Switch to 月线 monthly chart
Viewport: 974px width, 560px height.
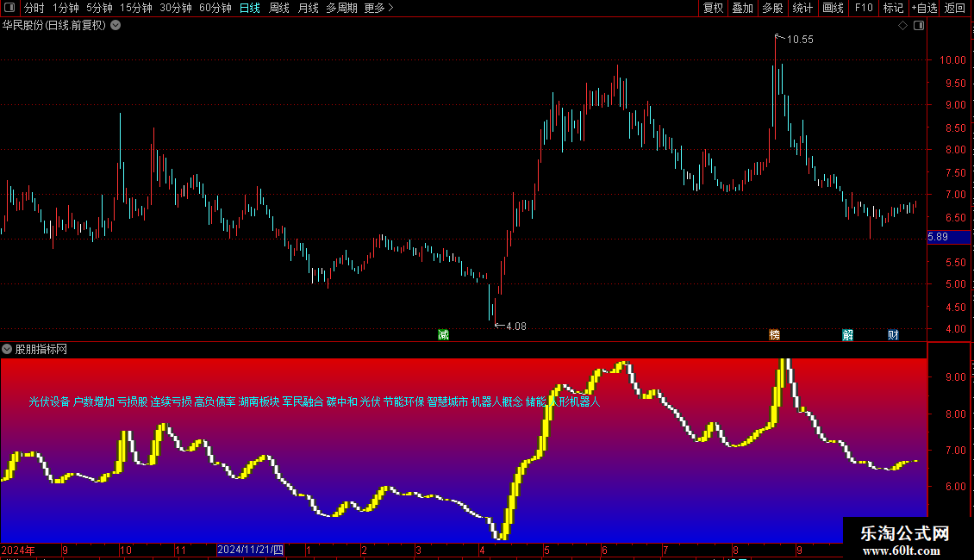[308, 8]
